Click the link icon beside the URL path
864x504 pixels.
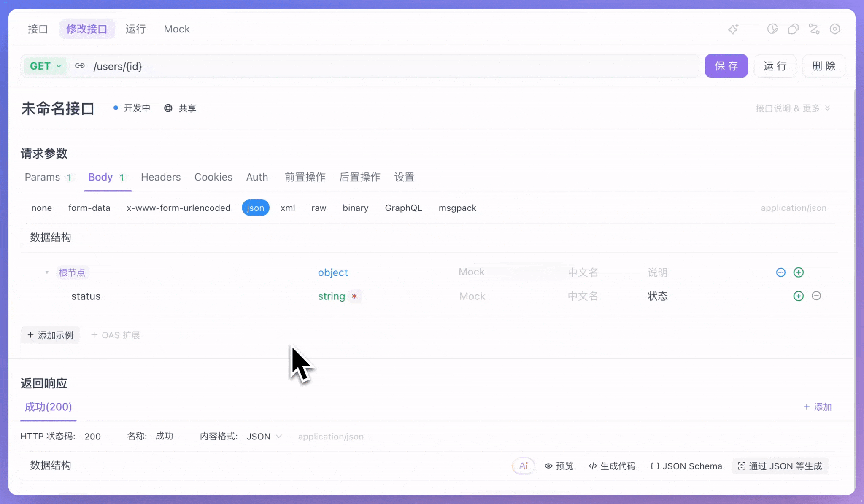click(x=80, y=66)
